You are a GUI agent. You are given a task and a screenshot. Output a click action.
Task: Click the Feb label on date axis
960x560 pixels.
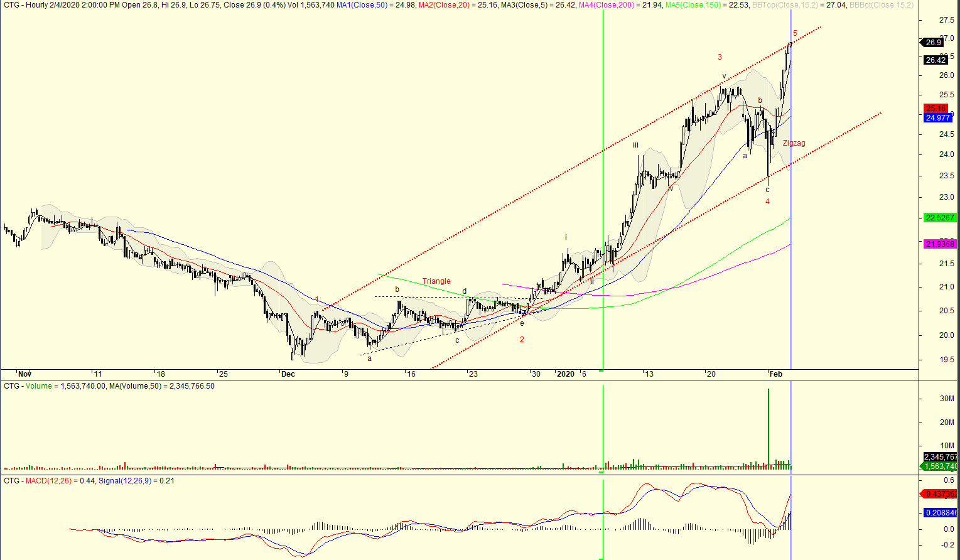click(x=776, y=374)
